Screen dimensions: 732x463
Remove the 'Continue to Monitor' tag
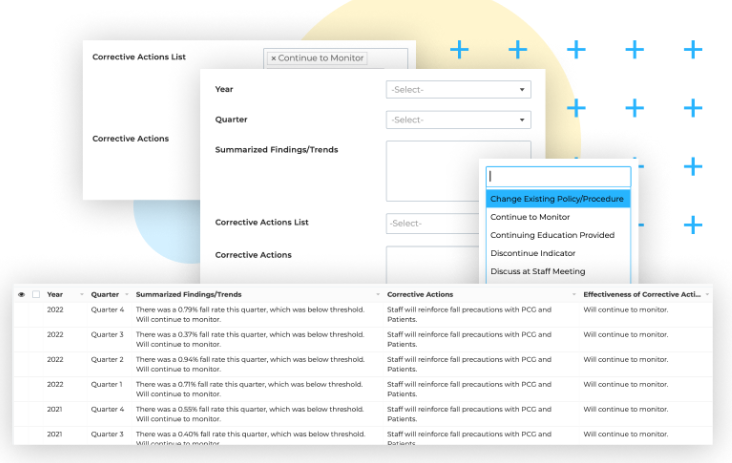click(274, 59)
